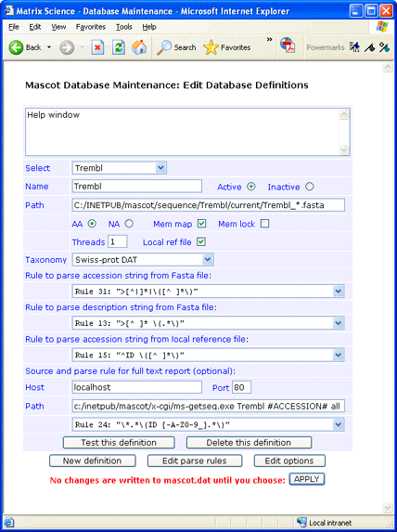
Task: Open the File menu
Action: (14, 27)
